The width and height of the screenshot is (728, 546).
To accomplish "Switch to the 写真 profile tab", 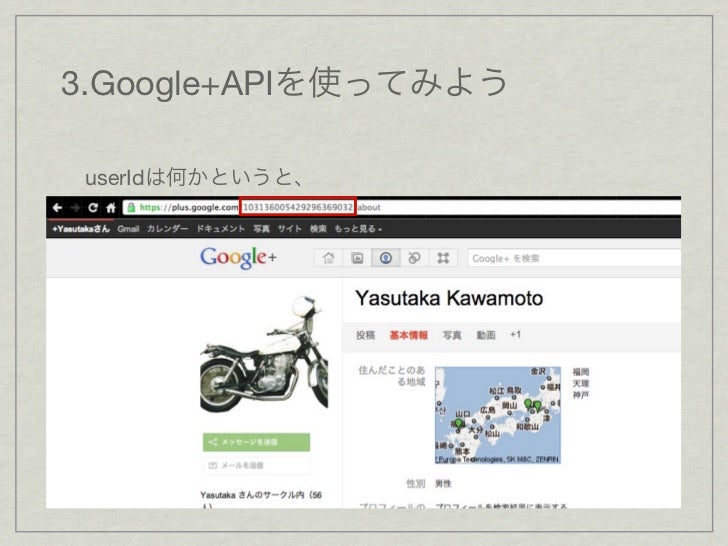I will [452, 335].
